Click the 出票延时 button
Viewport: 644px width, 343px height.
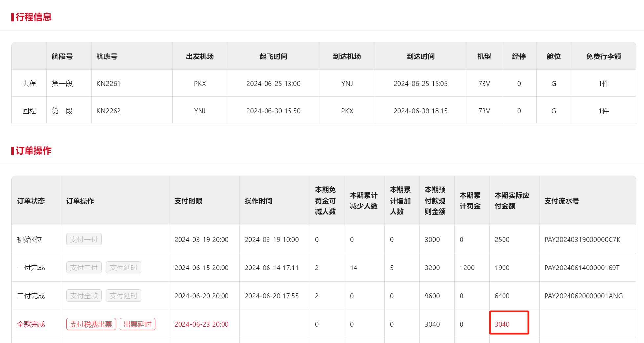[137, 324]
